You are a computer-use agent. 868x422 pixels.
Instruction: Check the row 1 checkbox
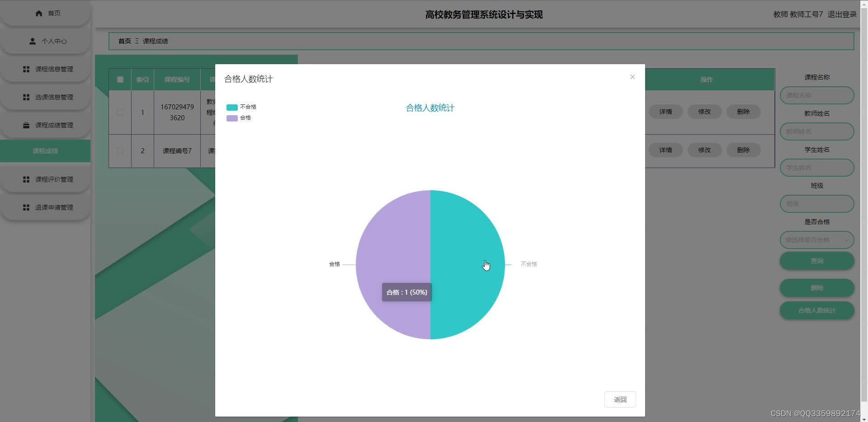(x=120, y=112)
